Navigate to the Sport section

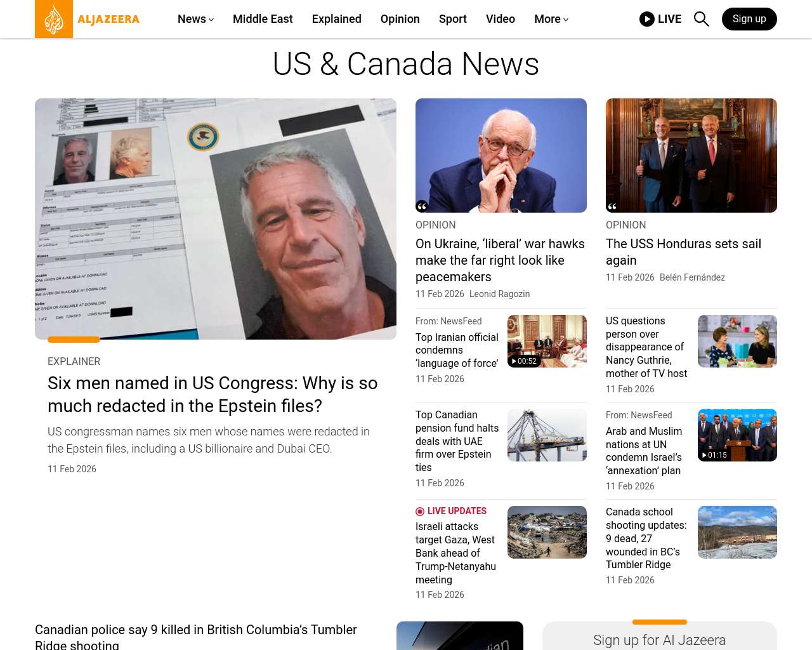tap(453, 19)
